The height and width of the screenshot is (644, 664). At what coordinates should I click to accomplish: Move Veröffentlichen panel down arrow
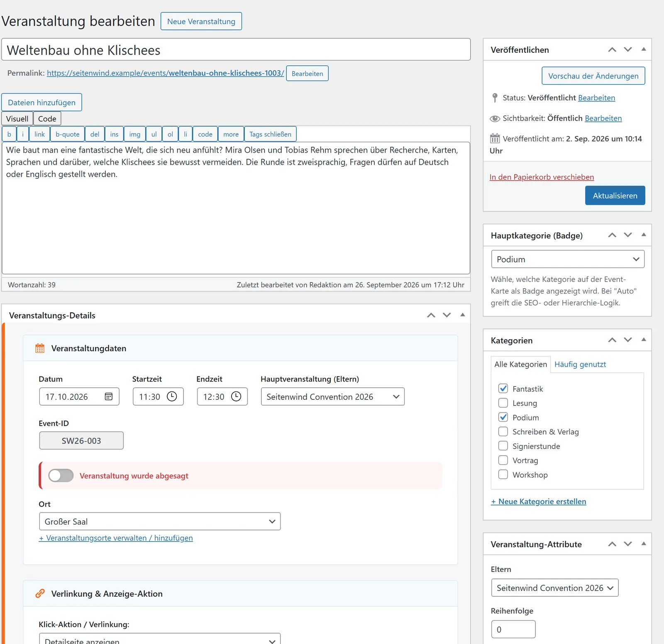pos(628,49)
